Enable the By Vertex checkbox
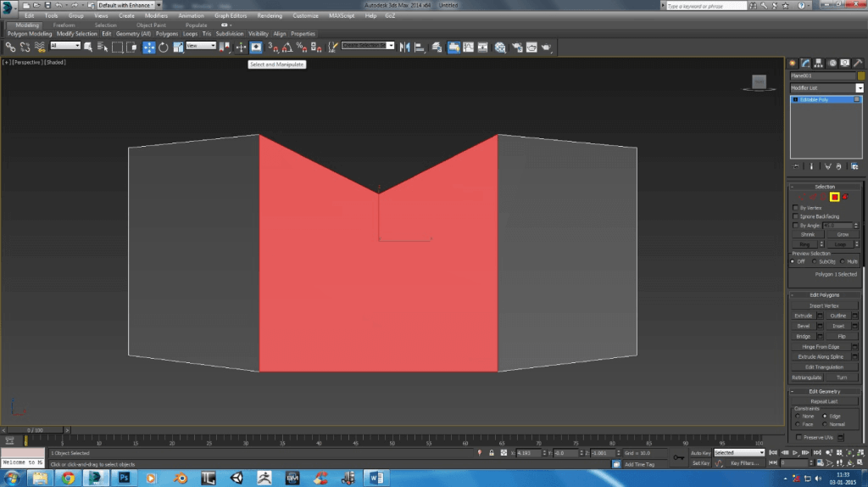 tap(795, 208)
